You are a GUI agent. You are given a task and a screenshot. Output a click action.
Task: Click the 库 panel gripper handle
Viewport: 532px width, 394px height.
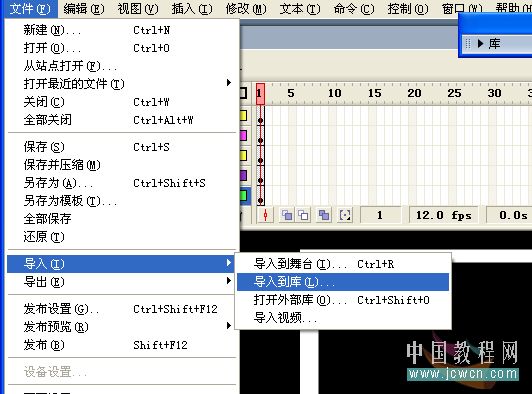[468, 43]
